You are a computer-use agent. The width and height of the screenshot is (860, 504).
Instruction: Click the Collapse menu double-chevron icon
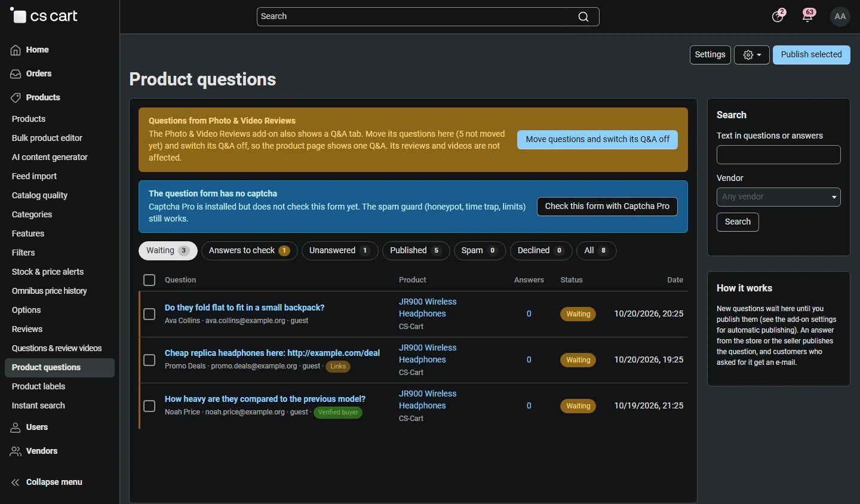pos(16,483)
